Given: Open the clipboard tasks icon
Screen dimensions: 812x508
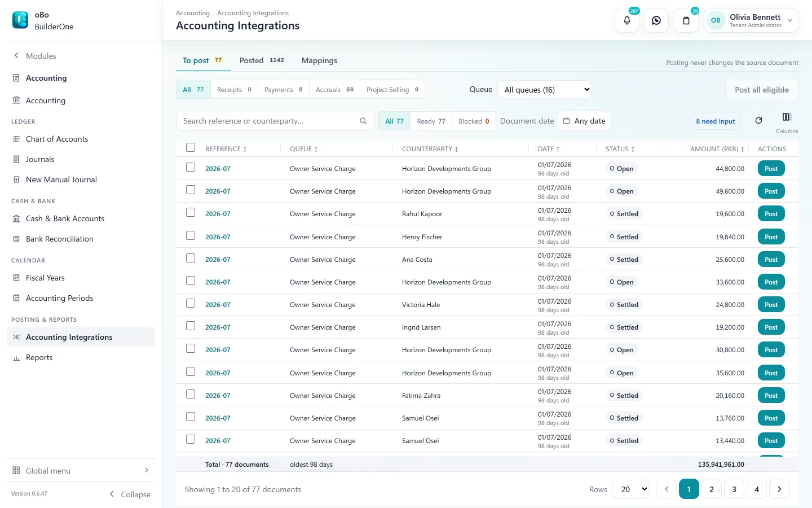Looking at the screenshot, I should click(686, 20).
